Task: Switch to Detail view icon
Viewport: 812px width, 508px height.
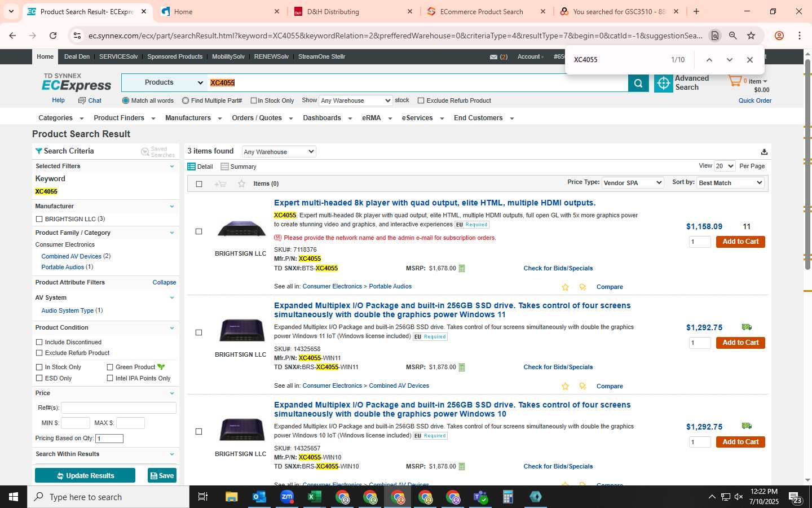Action: coord(191,167)
